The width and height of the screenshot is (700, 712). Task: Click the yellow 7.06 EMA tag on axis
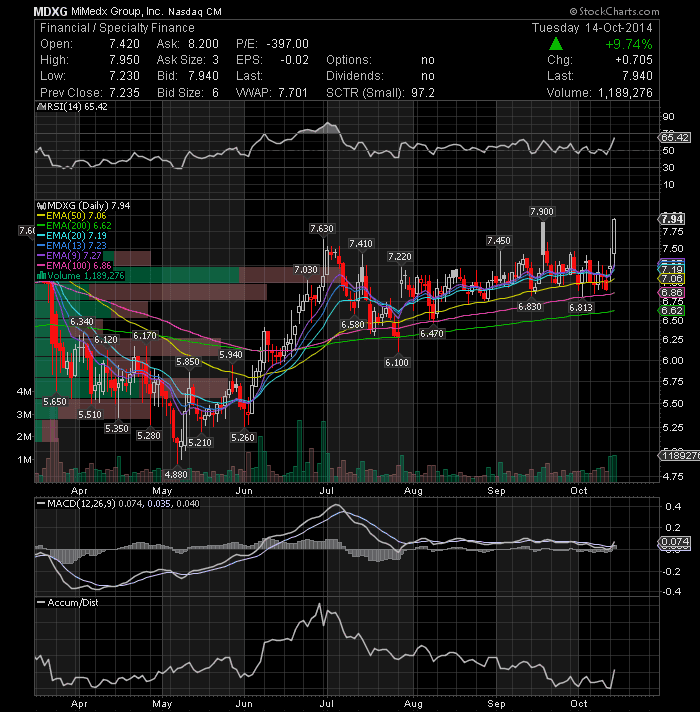point(672,279)
